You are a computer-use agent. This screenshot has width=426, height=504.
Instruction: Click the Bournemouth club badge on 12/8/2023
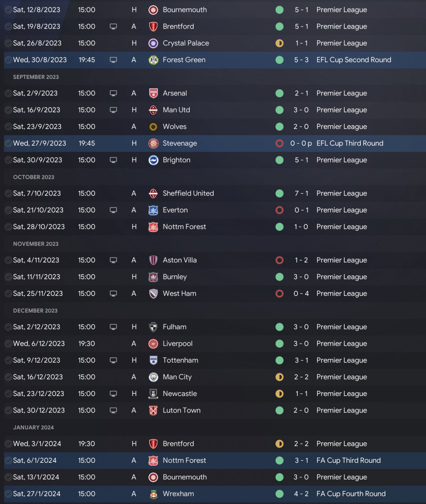click(x=153, y=10)
